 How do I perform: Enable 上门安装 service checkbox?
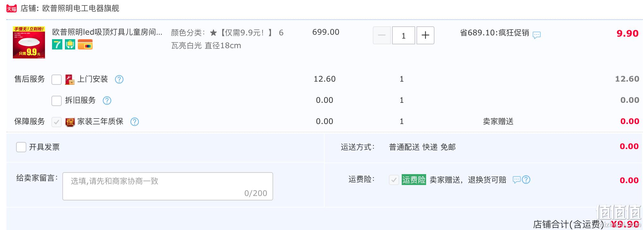57,79
